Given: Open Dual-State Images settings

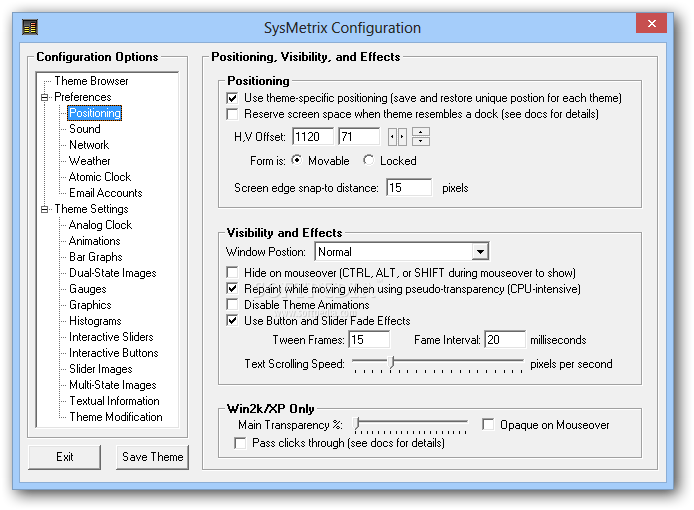Looking at the screenshot, I should 112,273.
